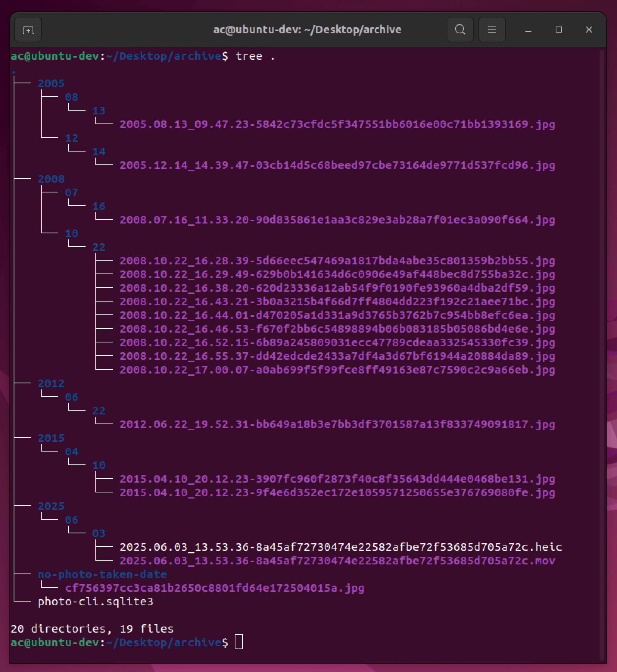Click file 2008.10.22_16.29.49 jpg

coord(337,274)
